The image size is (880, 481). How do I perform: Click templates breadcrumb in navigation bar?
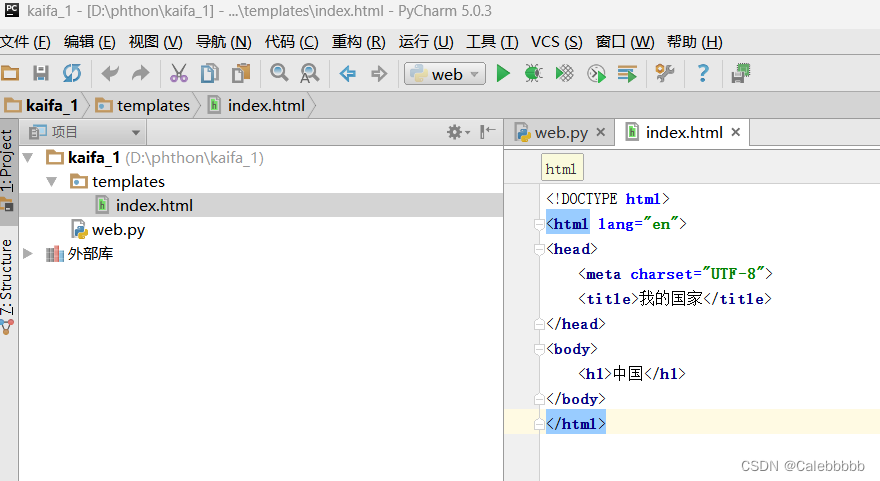click(143, 106)
